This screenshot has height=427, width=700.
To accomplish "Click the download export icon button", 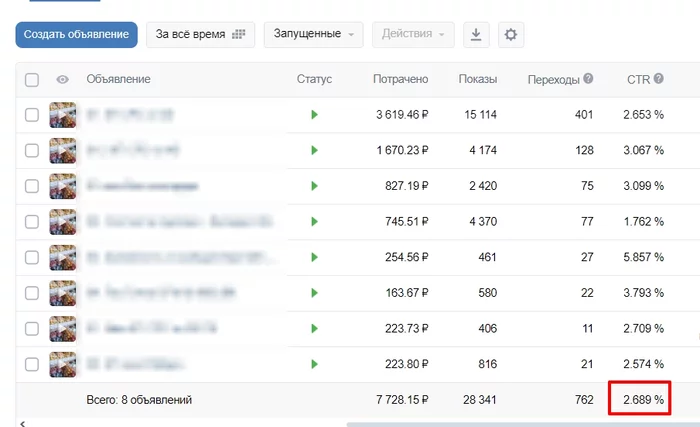I will 476,34.
